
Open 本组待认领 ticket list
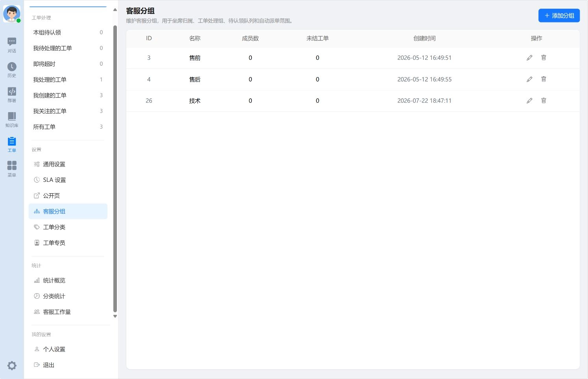[x=68, y=32]
